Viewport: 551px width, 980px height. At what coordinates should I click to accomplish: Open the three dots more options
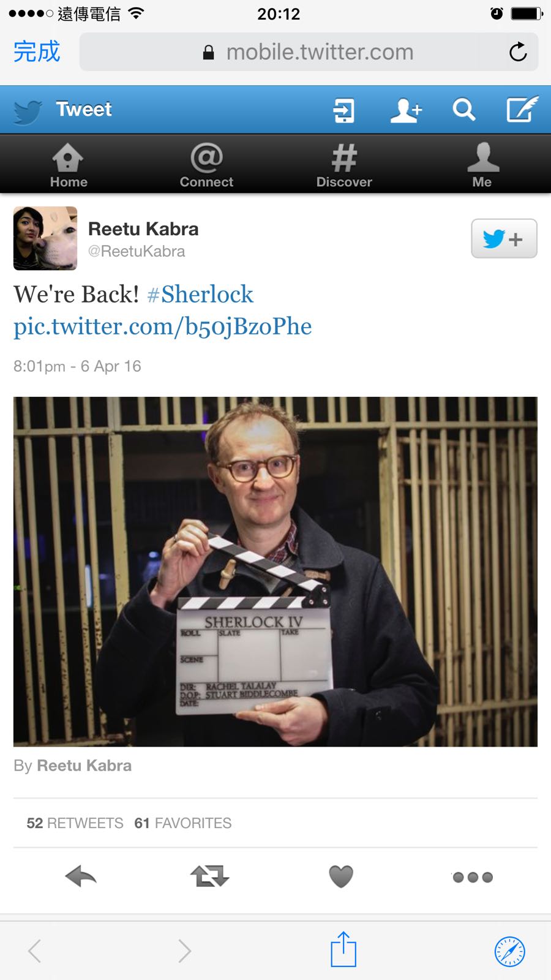[473, 877]
